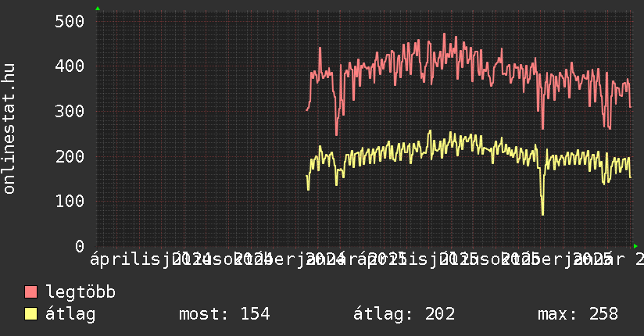Click the left starting point of red line
This screenshot has width=644, height=336.
306,110
